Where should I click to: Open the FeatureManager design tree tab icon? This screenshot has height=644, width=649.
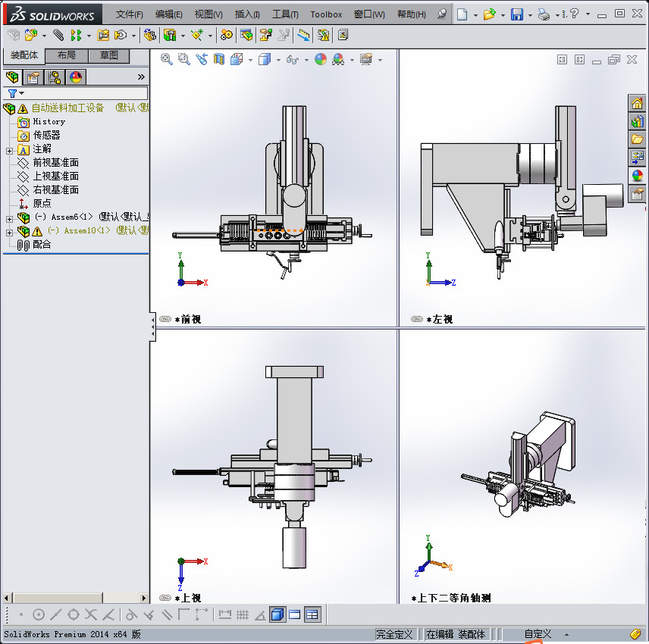[x=12, y=77]
